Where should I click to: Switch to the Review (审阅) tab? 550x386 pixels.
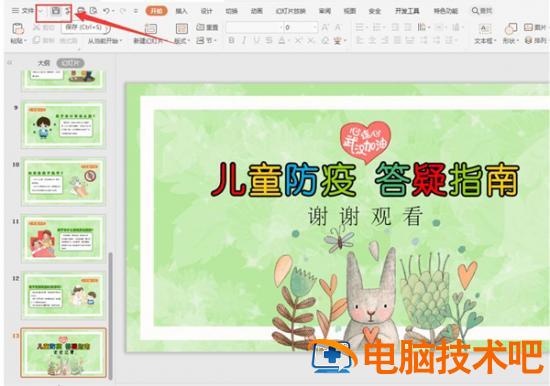coord(324,11)
